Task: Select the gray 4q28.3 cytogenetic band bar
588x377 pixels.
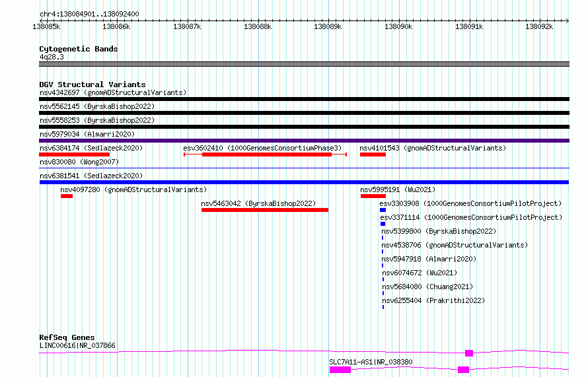Action: [x=304, y=64]
